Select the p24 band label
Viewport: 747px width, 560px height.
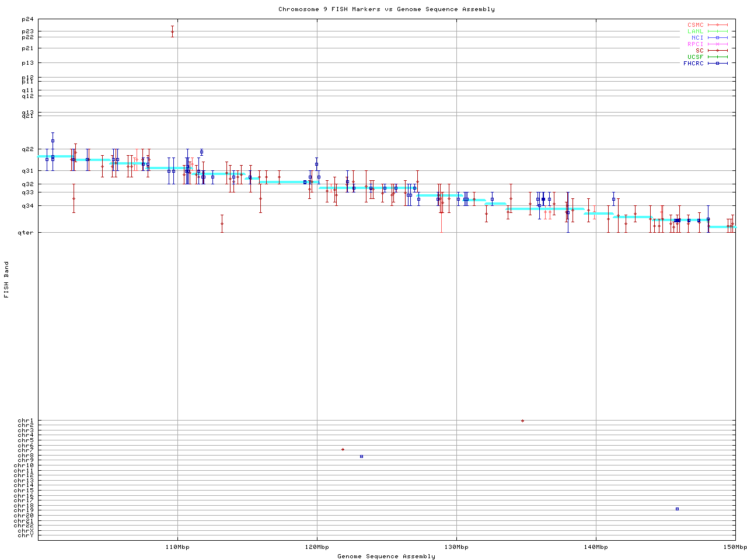tap(27, 19)
